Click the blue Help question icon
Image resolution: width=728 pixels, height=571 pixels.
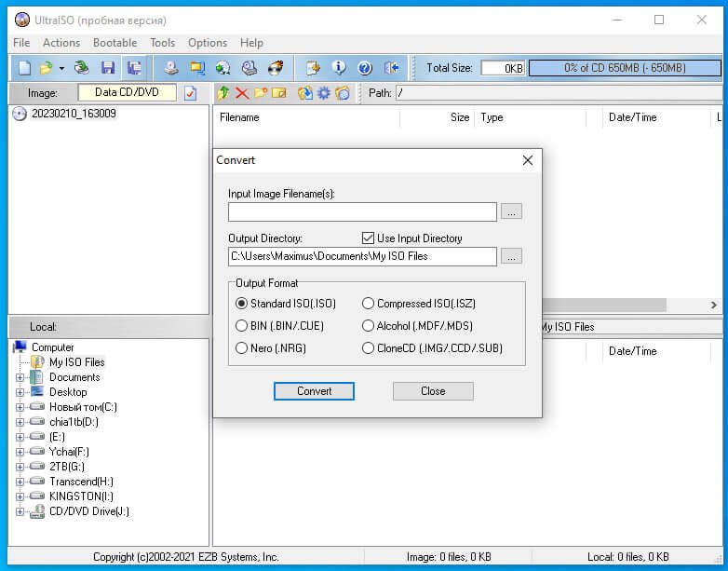pos(365,68)
